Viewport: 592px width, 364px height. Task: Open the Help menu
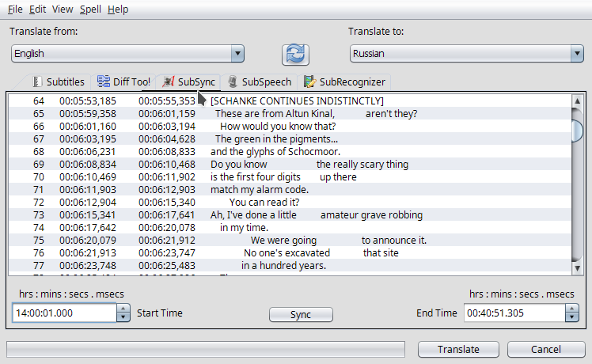pos(118,9)
